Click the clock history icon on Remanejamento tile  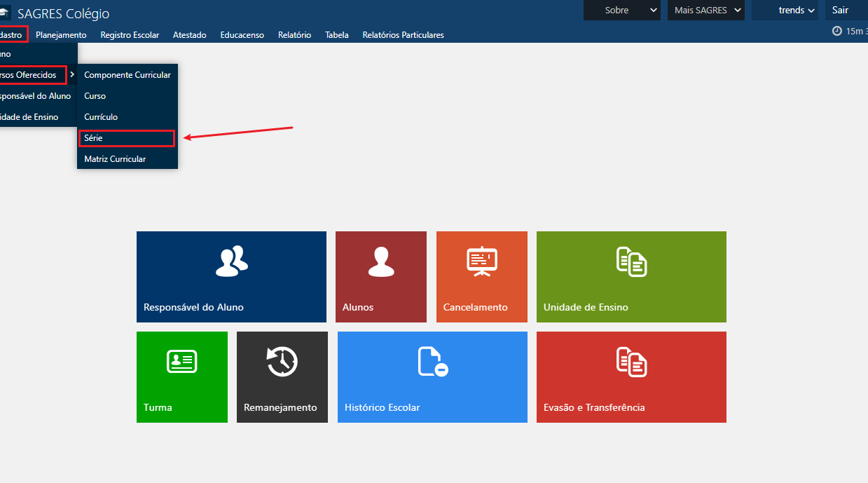pyautogui.click(x=282, y=362)
